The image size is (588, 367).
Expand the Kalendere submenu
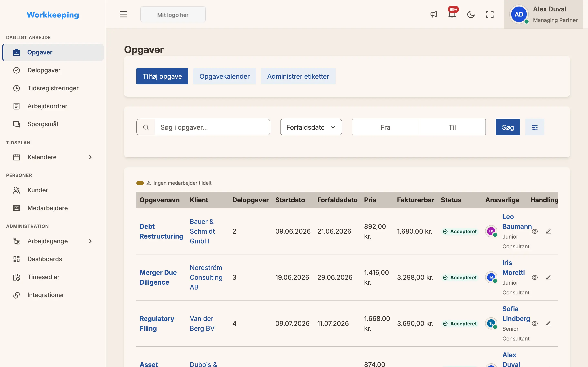click(90, 157)
